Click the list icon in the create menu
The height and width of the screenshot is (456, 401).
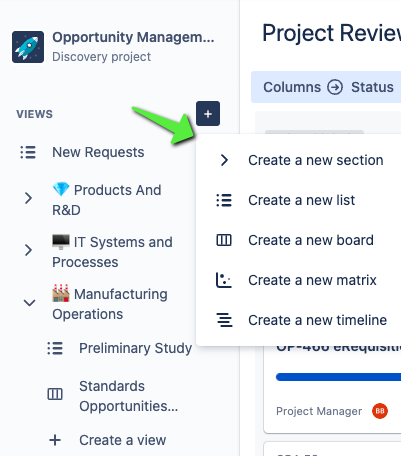(224, 200)
